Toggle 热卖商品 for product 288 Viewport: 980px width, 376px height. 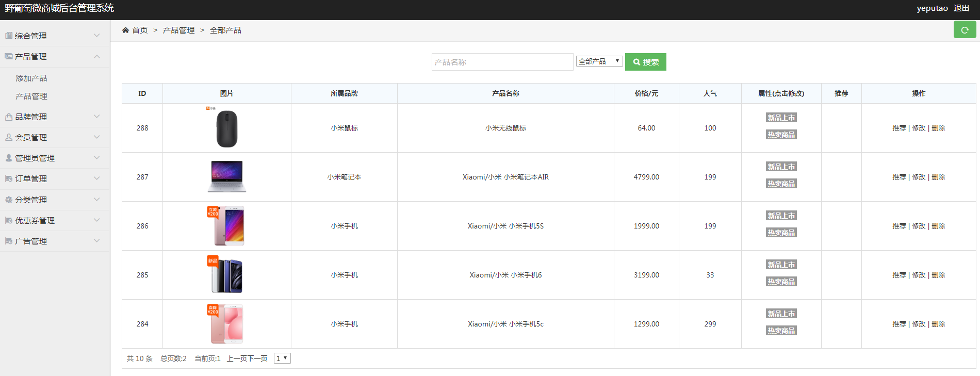pyautogui.click(x=781, y=135)
